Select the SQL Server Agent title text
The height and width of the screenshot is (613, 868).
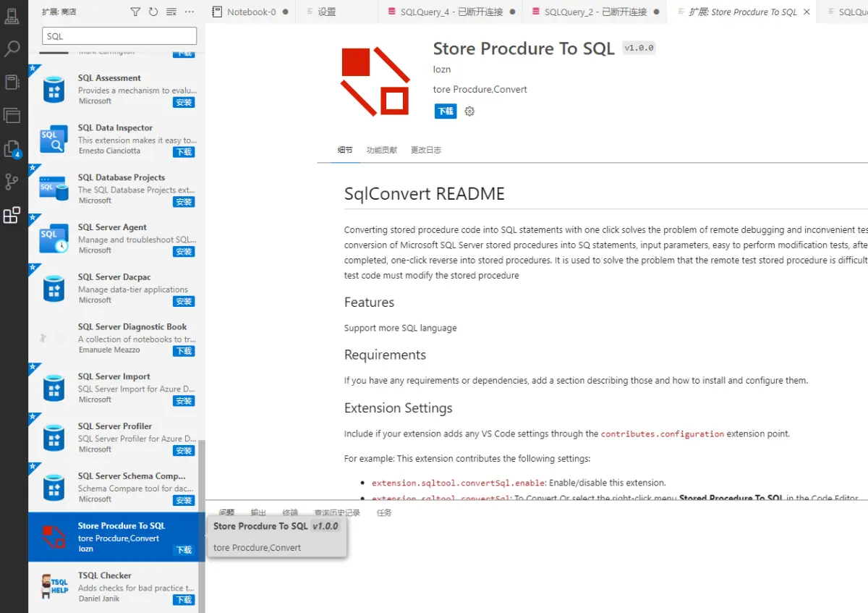[112, 227]
